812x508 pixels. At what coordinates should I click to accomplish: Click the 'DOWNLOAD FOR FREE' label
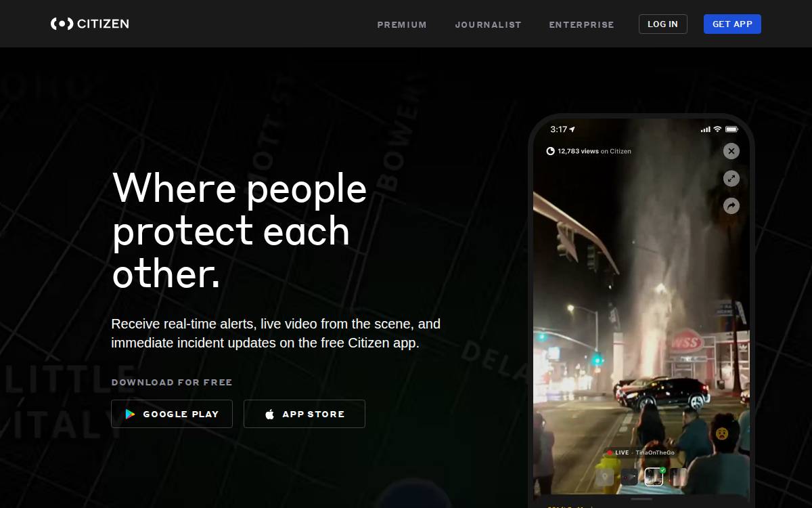point(172,382)
